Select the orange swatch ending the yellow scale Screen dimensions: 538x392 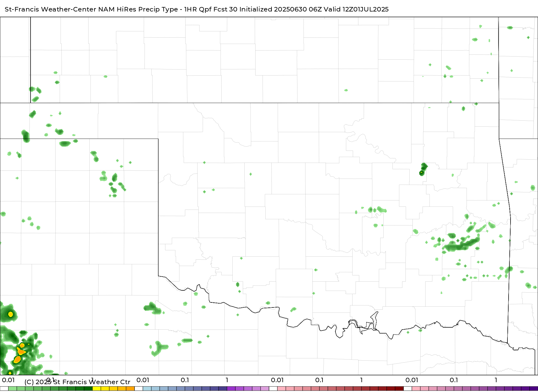coord(130,389)
